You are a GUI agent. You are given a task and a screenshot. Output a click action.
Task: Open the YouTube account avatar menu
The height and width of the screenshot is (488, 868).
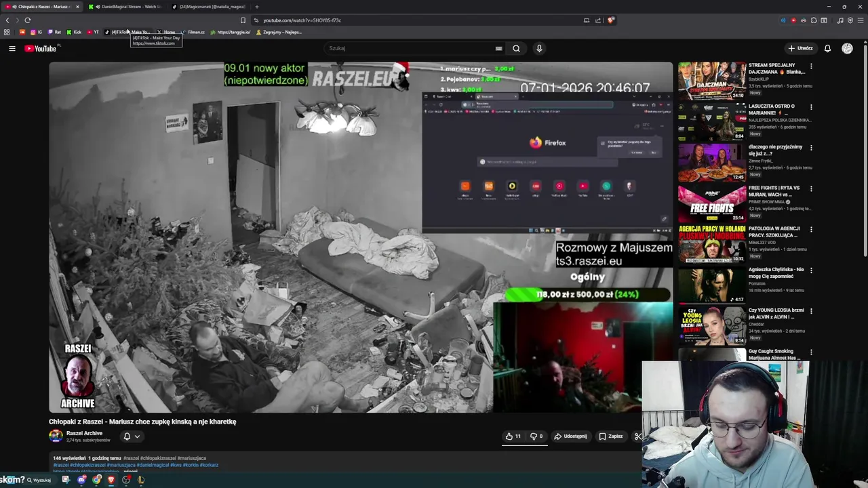[847, 48]
